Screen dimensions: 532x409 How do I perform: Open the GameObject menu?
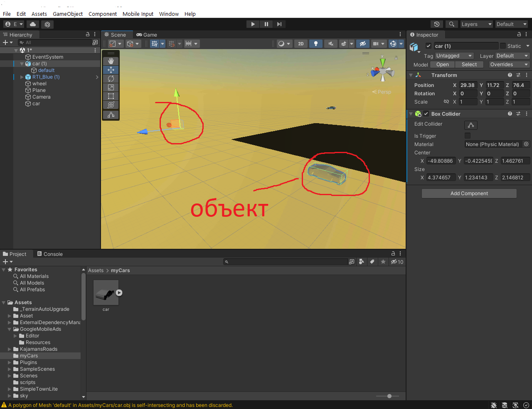68,14
